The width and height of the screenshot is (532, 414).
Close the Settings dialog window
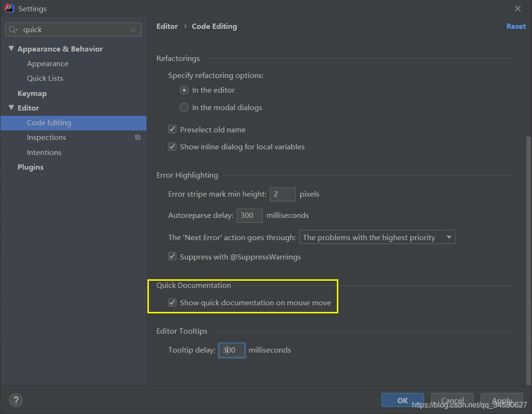pyautogui.click(x=518, y=9)
